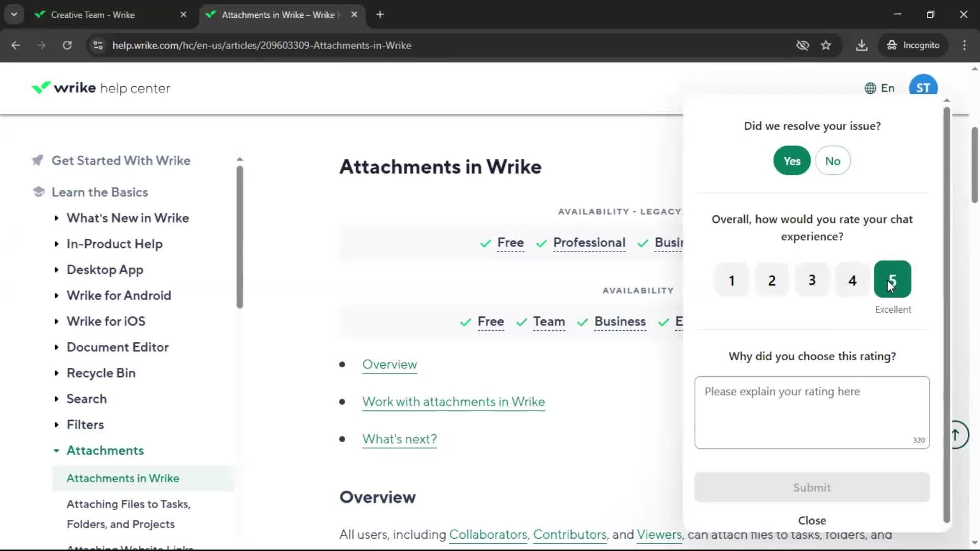This screenshot has width=980, height=551.
Task: Close the chat survey panel
Action: tap(812, 520)
